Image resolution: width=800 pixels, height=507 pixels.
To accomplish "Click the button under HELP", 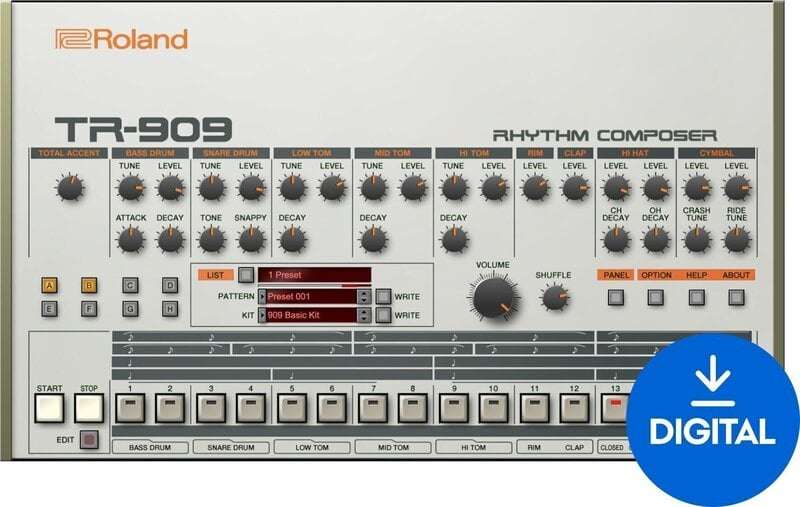I will (696, 297).
